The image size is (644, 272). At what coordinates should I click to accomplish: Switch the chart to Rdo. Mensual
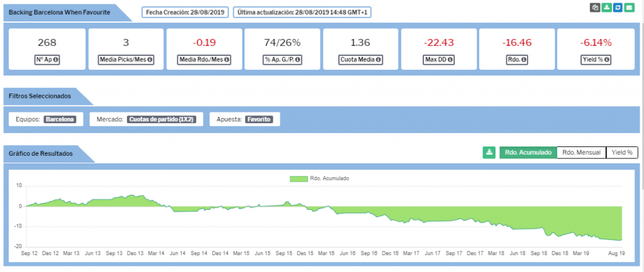pos(581,153)
